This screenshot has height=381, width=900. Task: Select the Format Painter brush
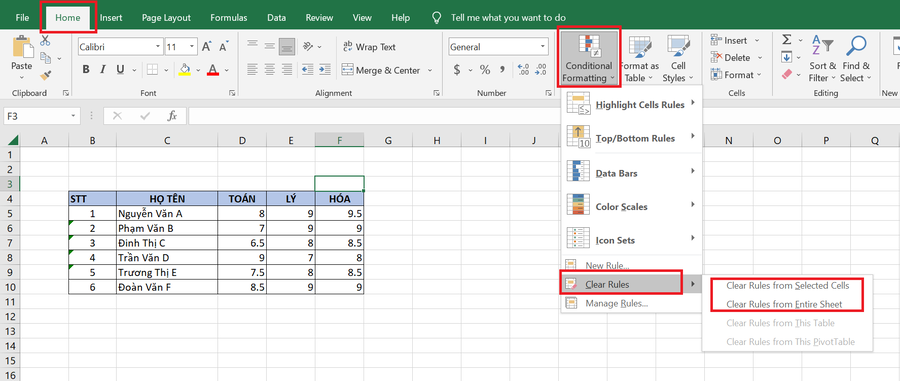pyautogui.click(x=45, y=75)
